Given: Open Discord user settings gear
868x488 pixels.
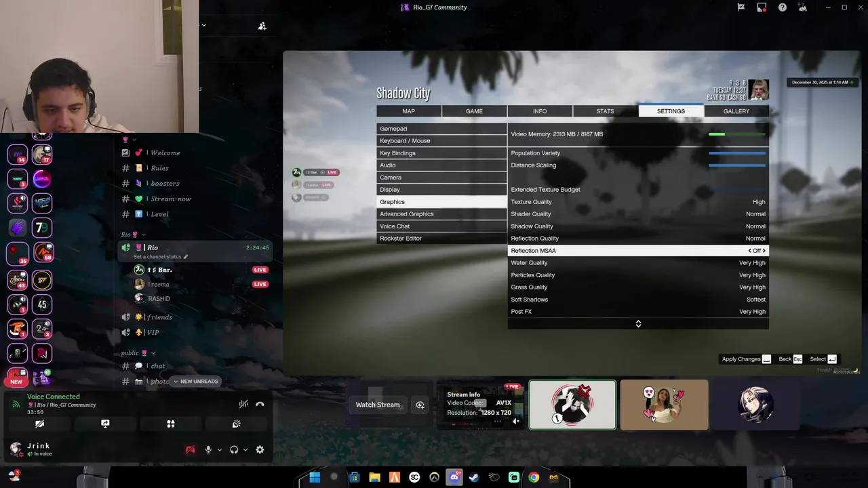Looking at the screenshot, I should pyautogui.click(x=260, y=449).
